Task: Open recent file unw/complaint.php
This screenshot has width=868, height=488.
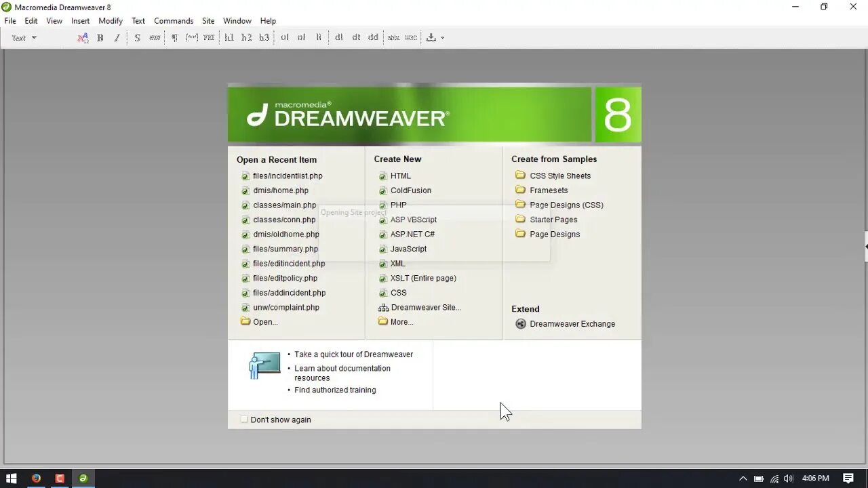Action: [x=286, y=308]
